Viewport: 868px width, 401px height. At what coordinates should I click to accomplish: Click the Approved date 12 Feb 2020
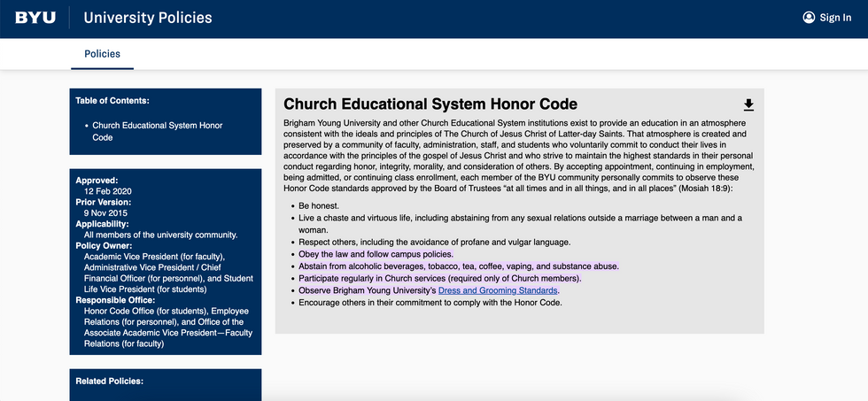108,191
